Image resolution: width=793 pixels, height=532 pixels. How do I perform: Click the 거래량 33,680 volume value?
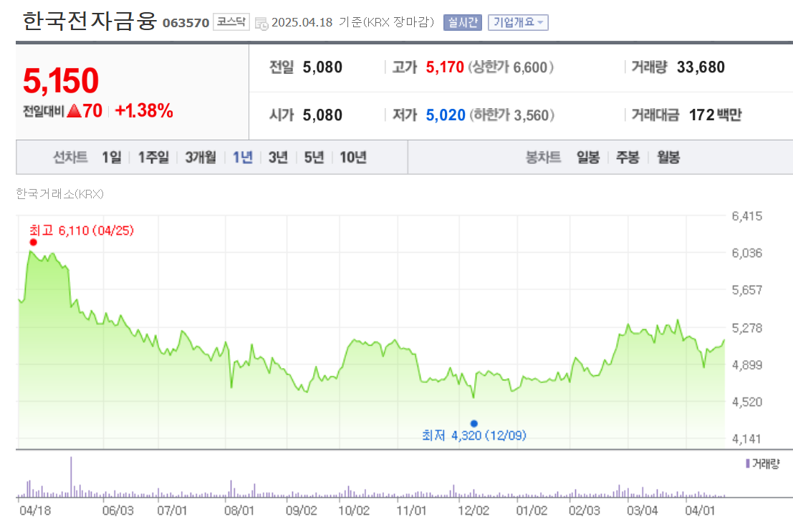(701, 67)
